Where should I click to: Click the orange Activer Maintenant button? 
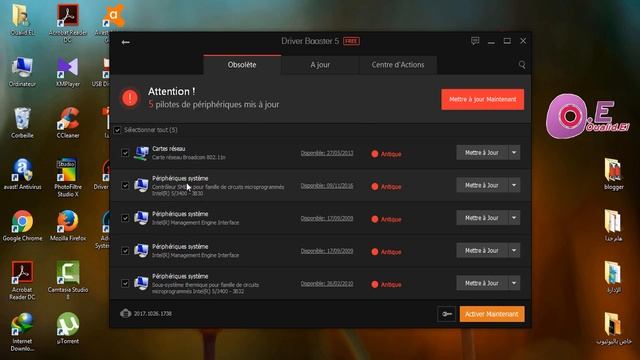[x=492, y=314]
